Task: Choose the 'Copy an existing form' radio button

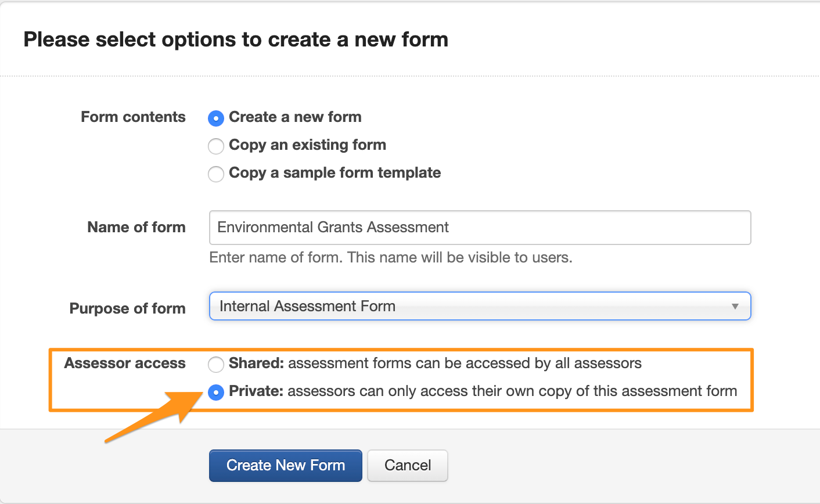Action: (x=216, y=146)
